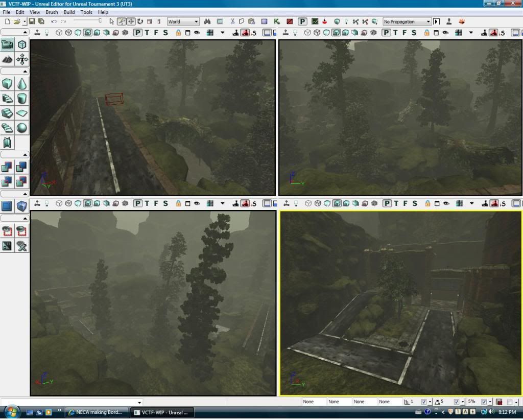Create a Cylinder builder brush
Screen dimensions: 523x420
pos(22,99)
